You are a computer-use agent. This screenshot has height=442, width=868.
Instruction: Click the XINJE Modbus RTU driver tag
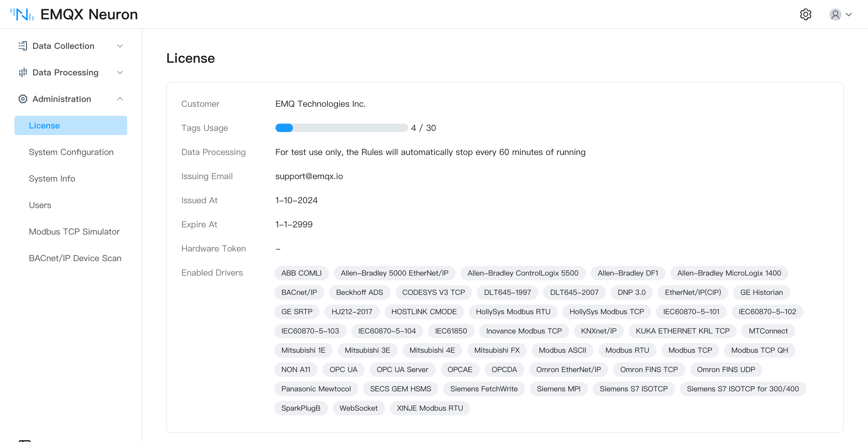click(429, 408)
